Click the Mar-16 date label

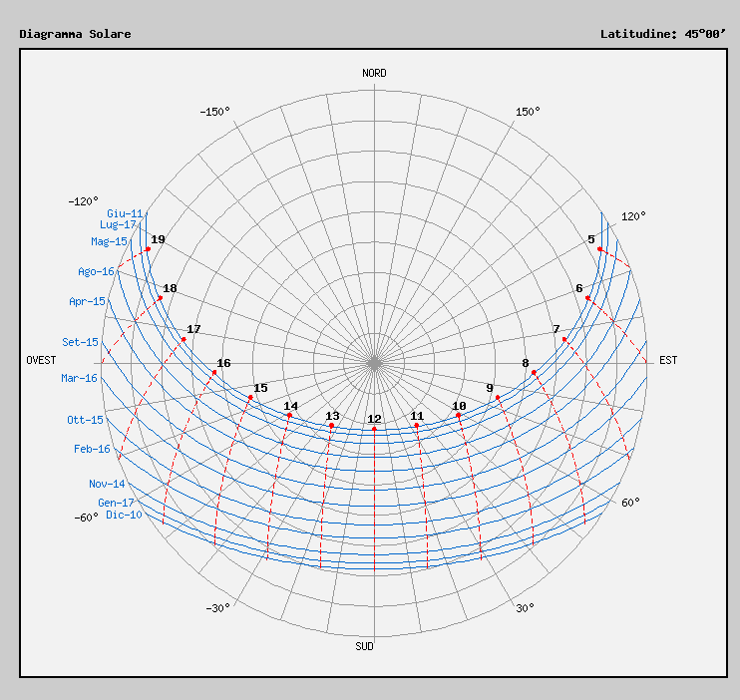(79, 378)
